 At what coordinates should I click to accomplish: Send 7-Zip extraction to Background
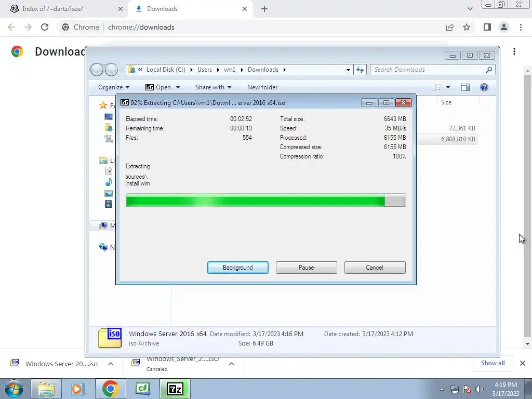pos(237,268)
